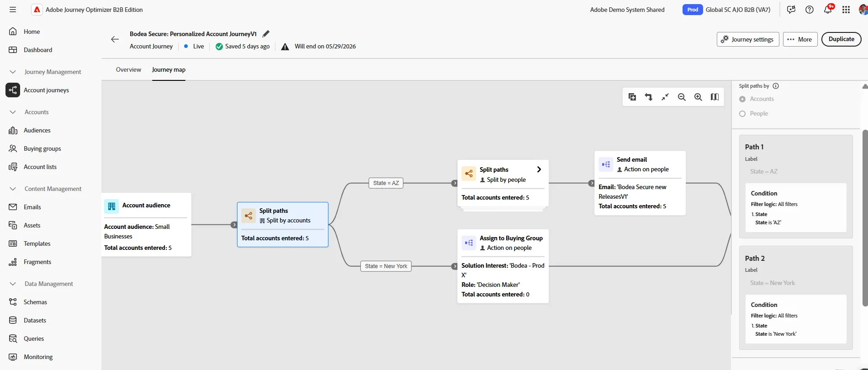Viewport: 868px width, 370px height.
Task: Collapse the Content Management section
Action: point(13,189)
